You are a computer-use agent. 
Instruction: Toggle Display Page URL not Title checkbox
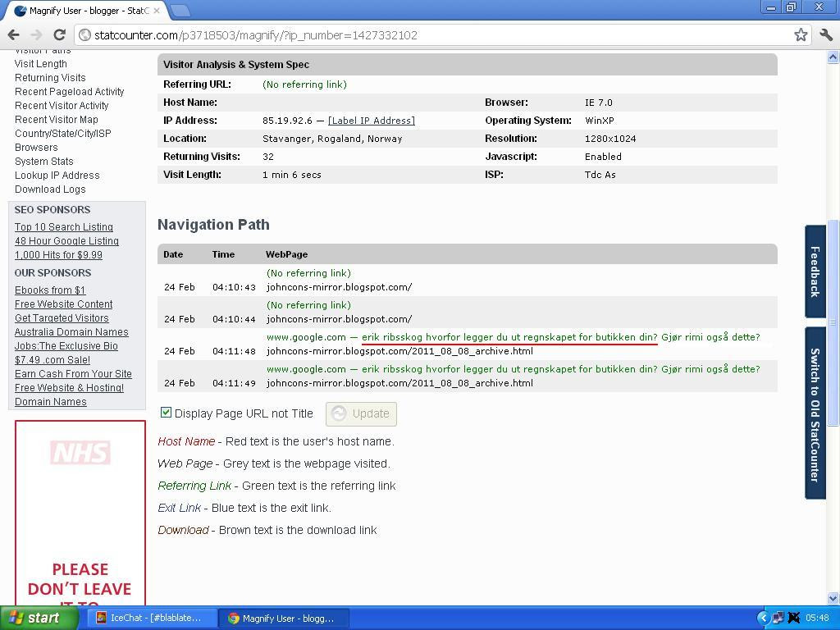(x=166, y=413)
